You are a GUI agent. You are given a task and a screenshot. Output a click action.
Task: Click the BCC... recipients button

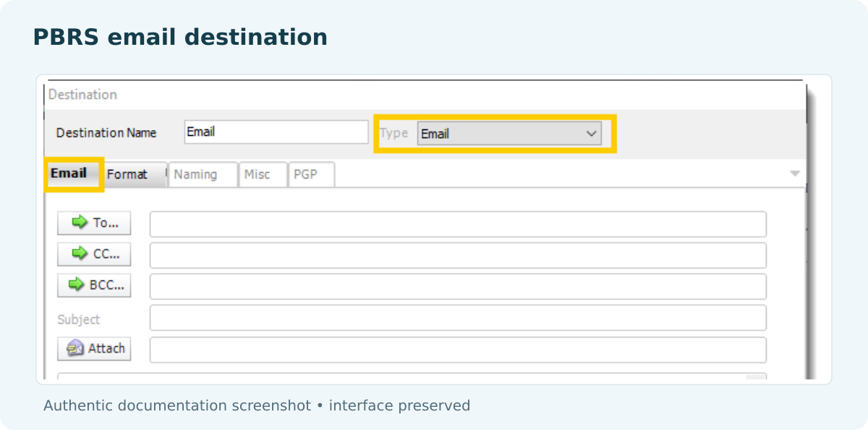tap(94, 285)
